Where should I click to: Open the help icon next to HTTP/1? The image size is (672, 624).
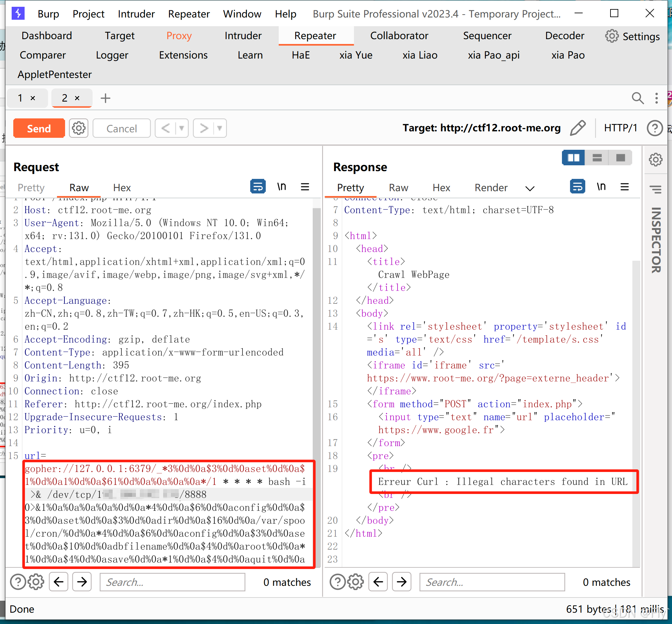(655, 128)
